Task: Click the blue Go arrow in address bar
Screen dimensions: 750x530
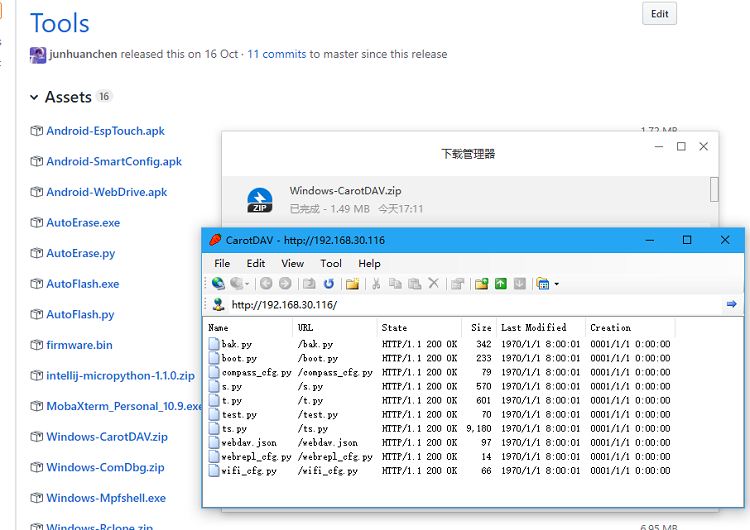Action: 731,304
